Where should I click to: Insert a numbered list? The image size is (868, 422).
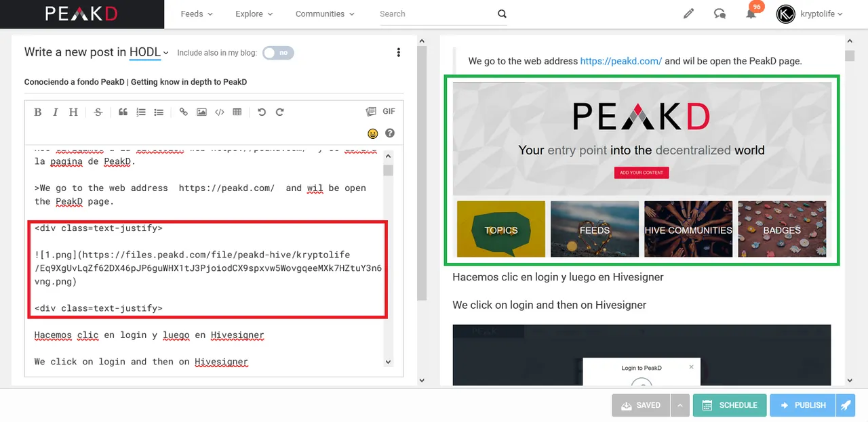[141, 112]
